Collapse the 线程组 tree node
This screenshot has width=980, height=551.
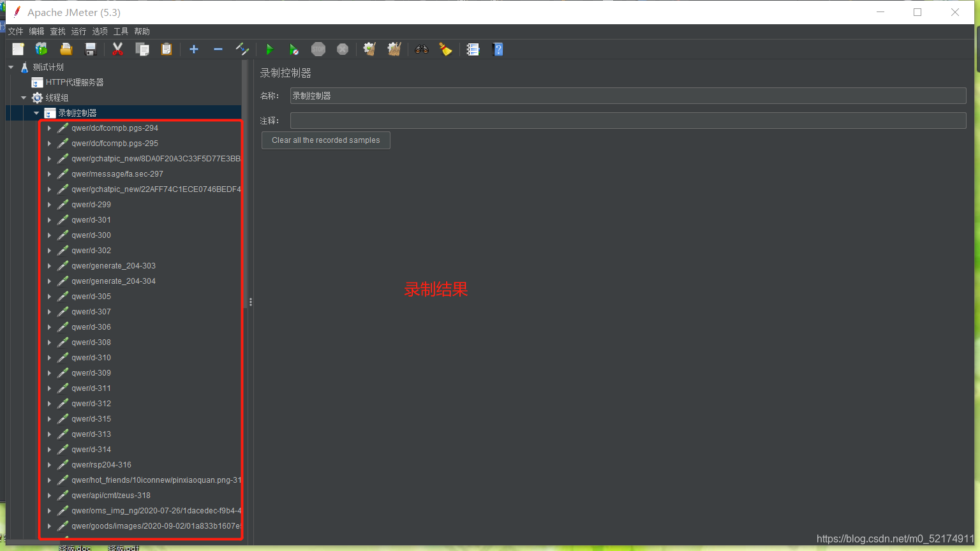(24, 98)
